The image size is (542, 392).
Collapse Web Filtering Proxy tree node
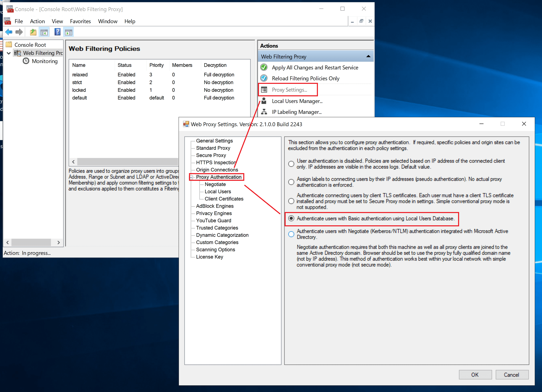(x=9, y=53)
